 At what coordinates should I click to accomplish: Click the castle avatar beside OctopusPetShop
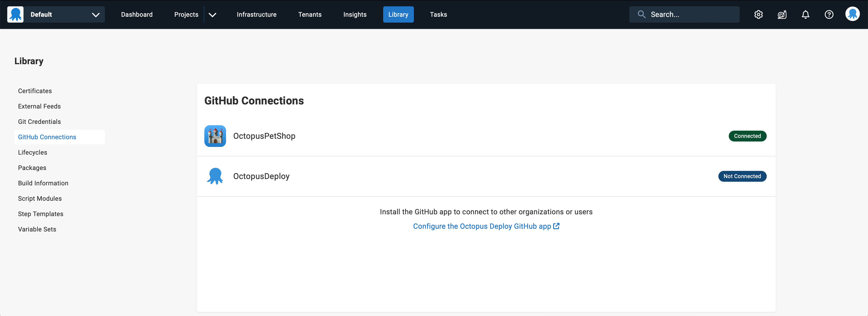pos(215,136)
